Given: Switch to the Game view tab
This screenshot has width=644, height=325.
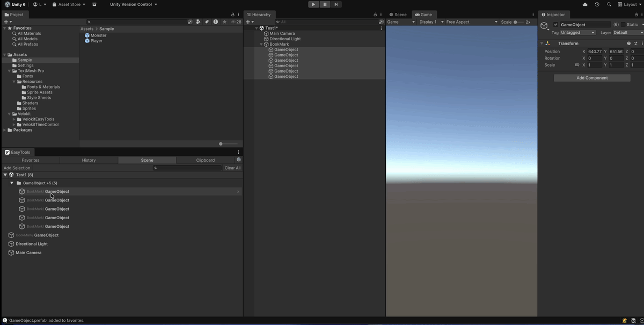Looking at the screenshot, I should tap(425, 15).
